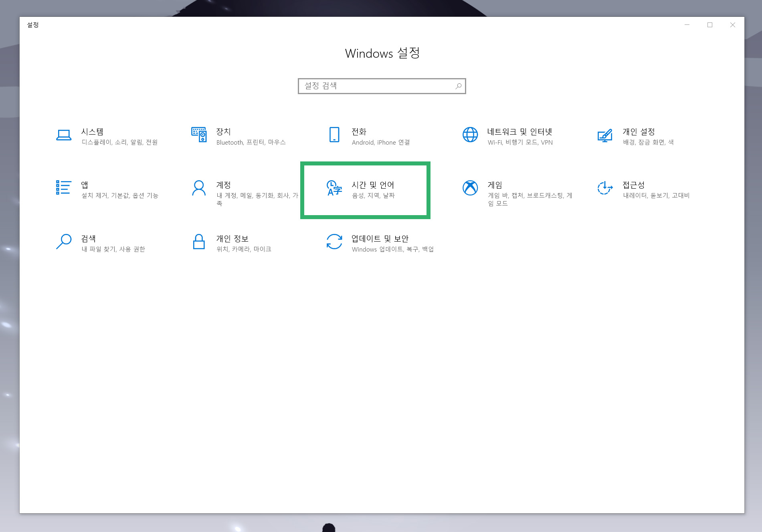
Task: Click the 시간 및 언어 title
Action: pyautogui.click(x=373, y=185)
